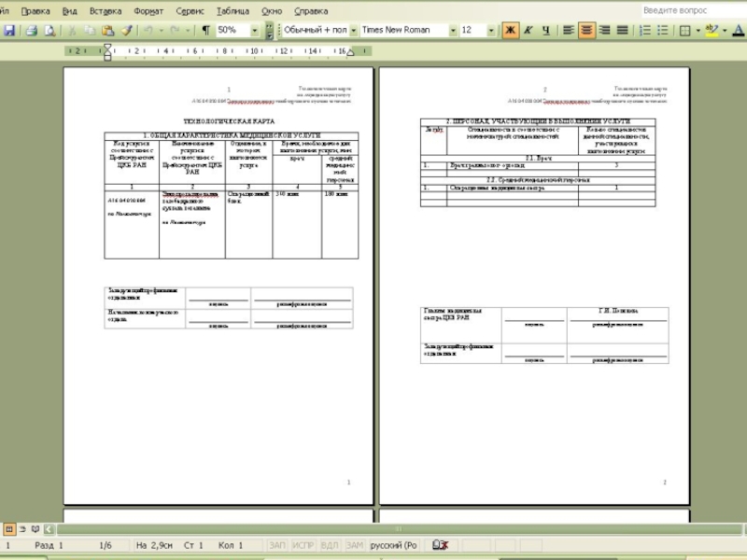Click the Cut scissors icon
The height and width of the screenshot is (560, 747).
tap(72, 31)
